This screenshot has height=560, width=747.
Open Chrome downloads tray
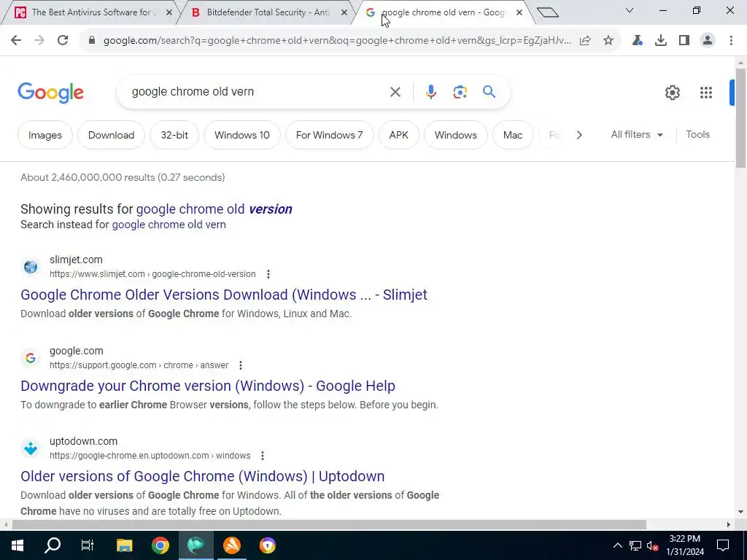pos(661,41)
